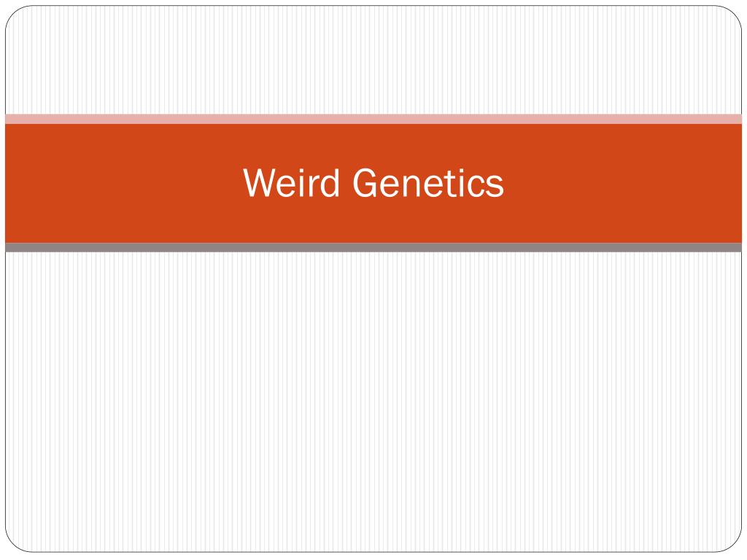This screenshot has height=560, width=747.
Task: Select the light pink stripe above the banner
Action: (373, 119)
